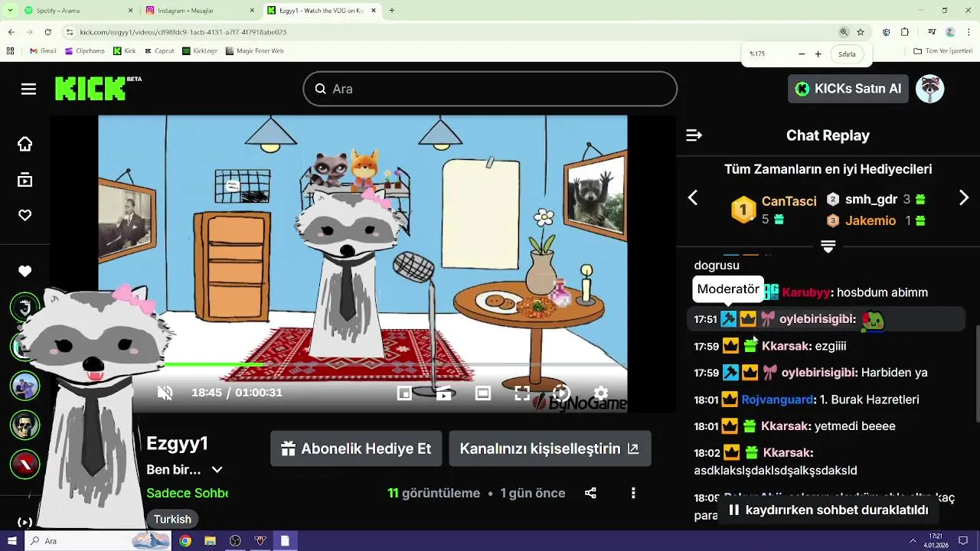Collapse chat with the Chat Replay toggle icon

pyautogui.click(x=694, y=135)
